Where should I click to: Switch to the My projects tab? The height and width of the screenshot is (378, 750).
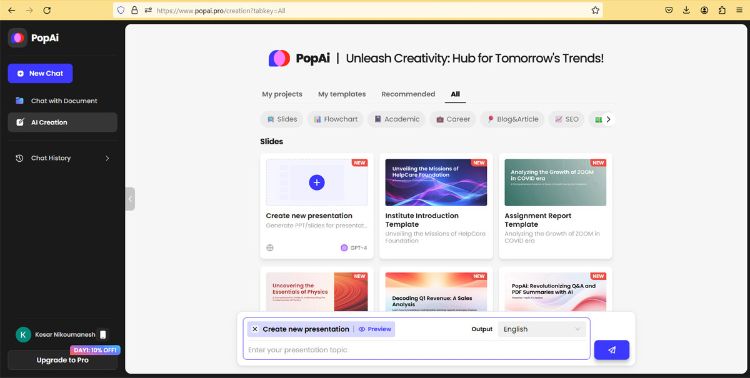(x=282, y=94)
